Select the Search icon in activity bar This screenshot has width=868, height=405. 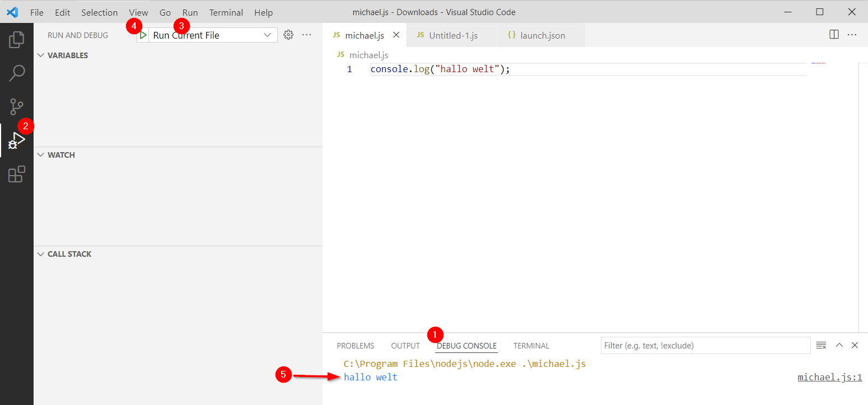coord(17,73)
